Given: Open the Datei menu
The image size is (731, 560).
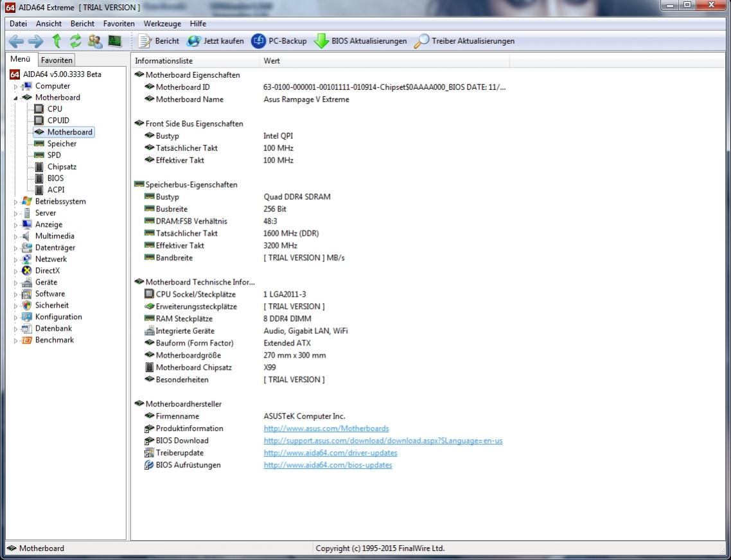Looking at the screenshot, I should pos(18,23).
